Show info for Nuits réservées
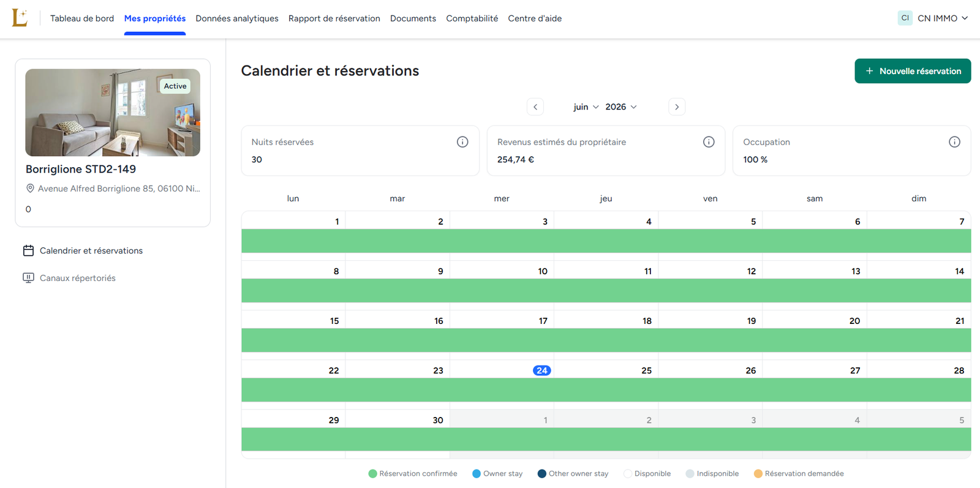The width and height of the screenshot is (980, 488). click(462, 142)
